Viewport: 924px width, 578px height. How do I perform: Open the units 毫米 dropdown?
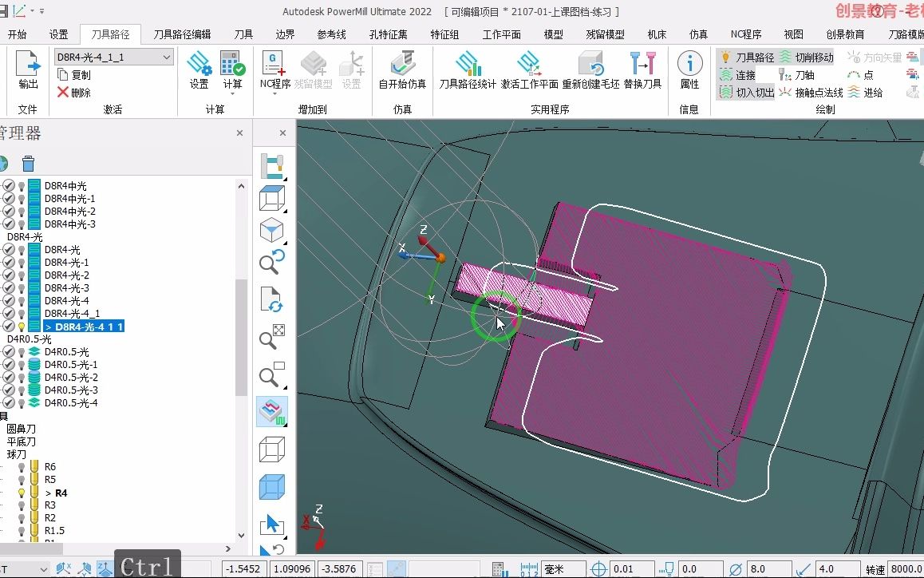(563, 569)
